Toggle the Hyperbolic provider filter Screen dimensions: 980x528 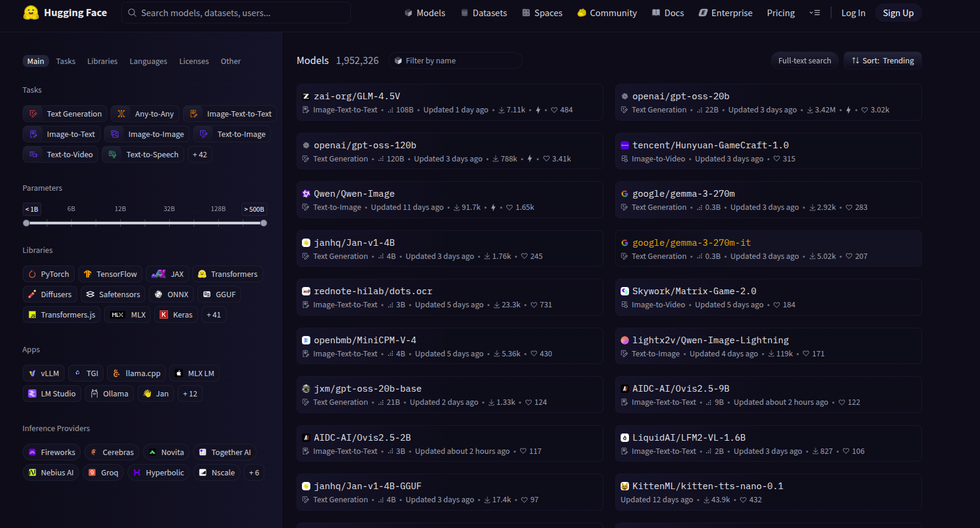(158, 472)
